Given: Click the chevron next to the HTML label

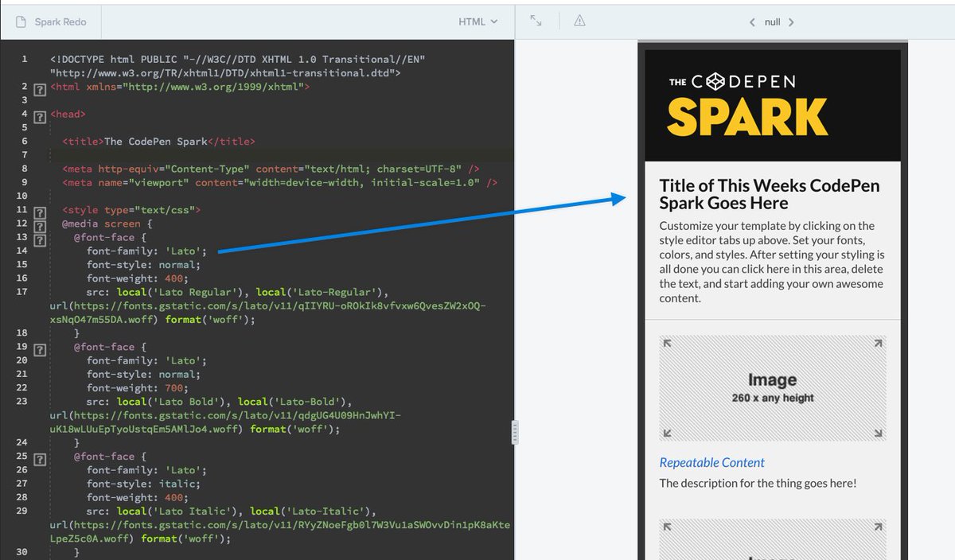Looking at the screenshot, I should pyautogui.click(x=493, y=21).
